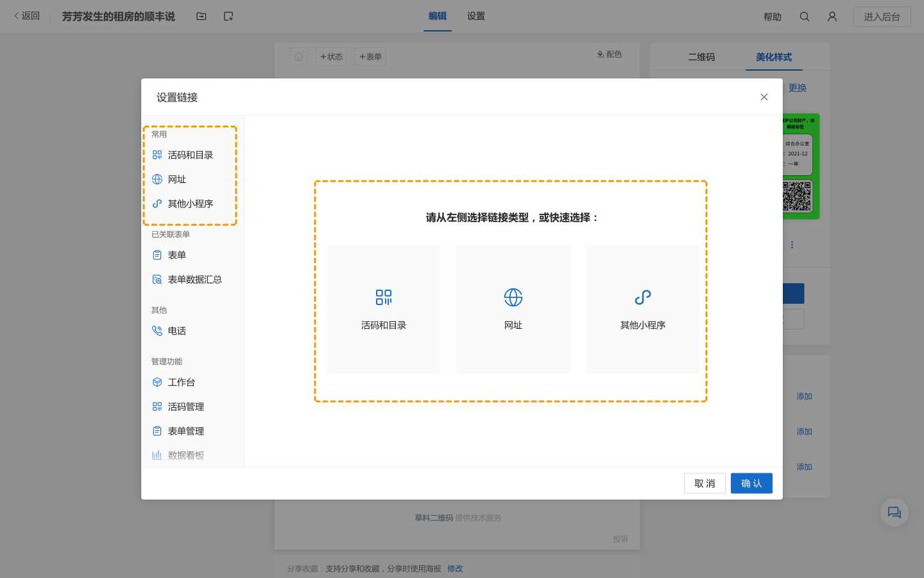Open the three-dot menu under preview
Viewport: 924px width, 578px height.
(792, 245)
